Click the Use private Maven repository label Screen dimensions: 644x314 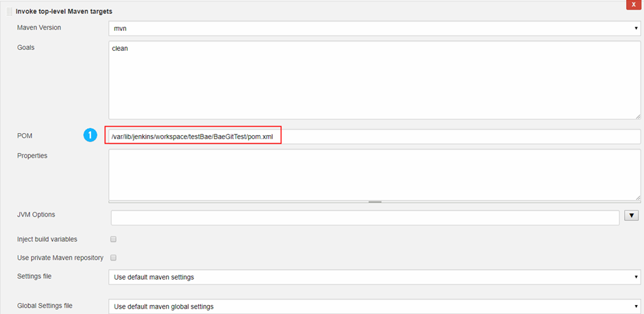(60, 258)
